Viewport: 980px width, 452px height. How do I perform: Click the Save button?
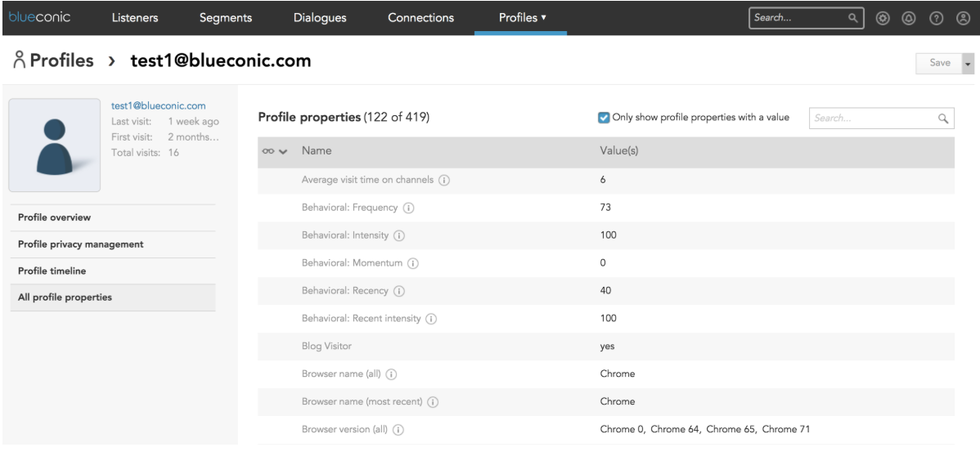[x=939, y=63]
